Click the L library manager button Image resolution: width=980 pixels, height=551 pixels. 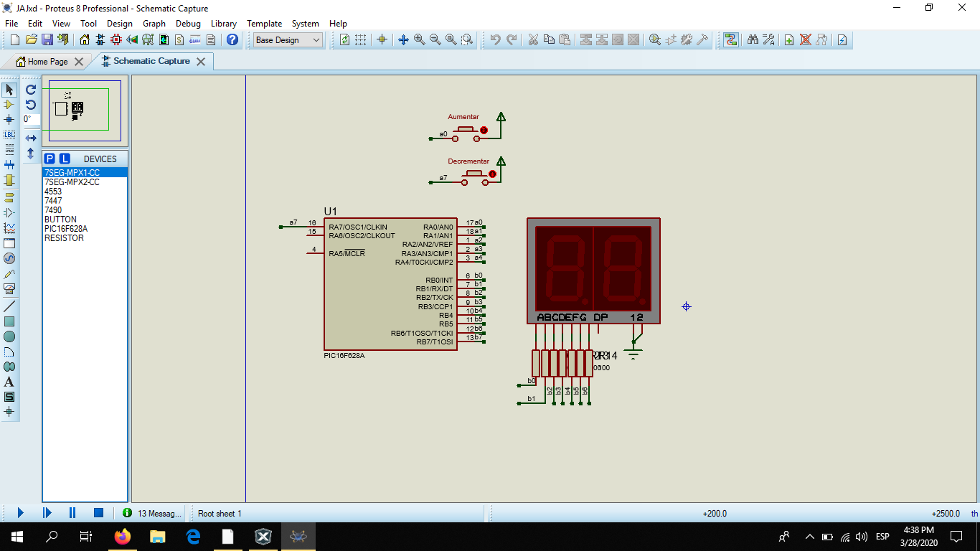pos(65,159)
